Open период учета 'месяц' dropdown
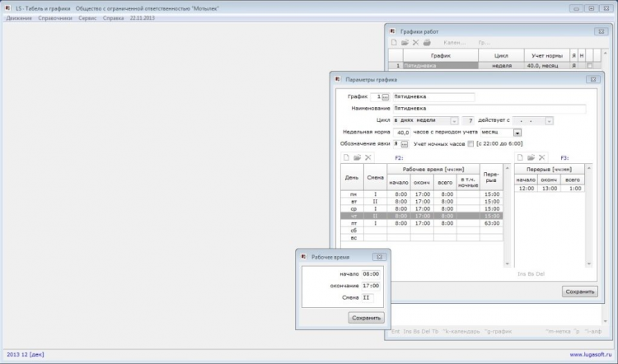This screenshot has height=364, width=618. tap(517, 133)
